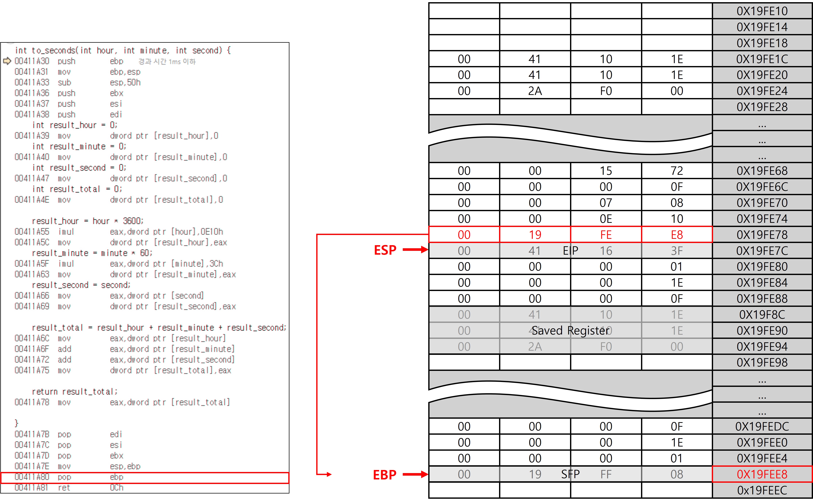This screenshot has height=504, width=813.
Task: Click the 0x19FEEC address cell at bottom
Action: (762, 490)
